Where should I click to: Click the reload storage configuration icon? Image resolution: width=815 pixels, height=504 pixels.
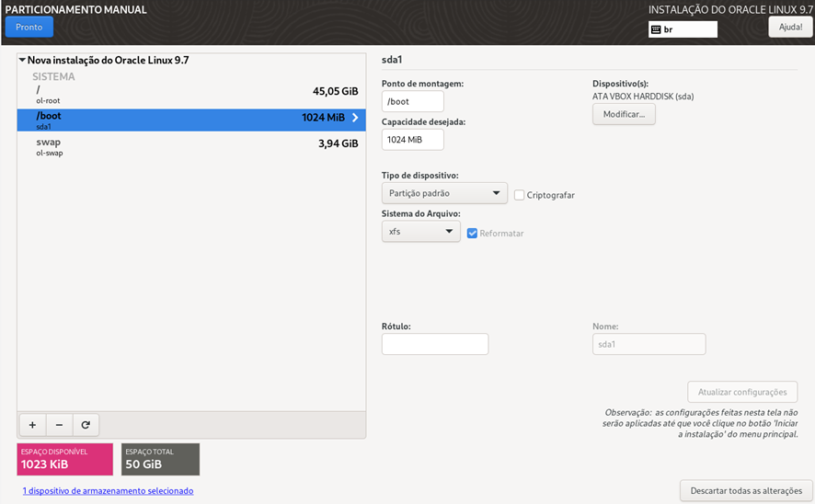pyautogui.click(x=86, y=425)
